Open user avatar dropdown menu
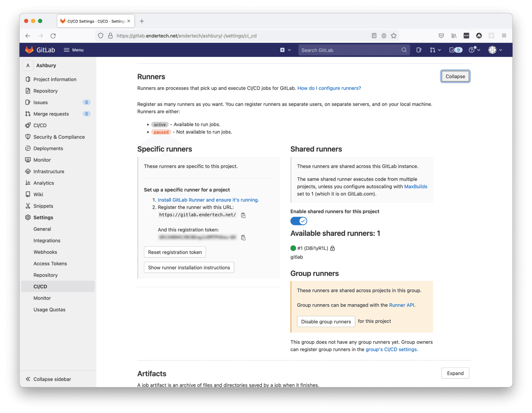532x413 pixels. coord(495,50)
